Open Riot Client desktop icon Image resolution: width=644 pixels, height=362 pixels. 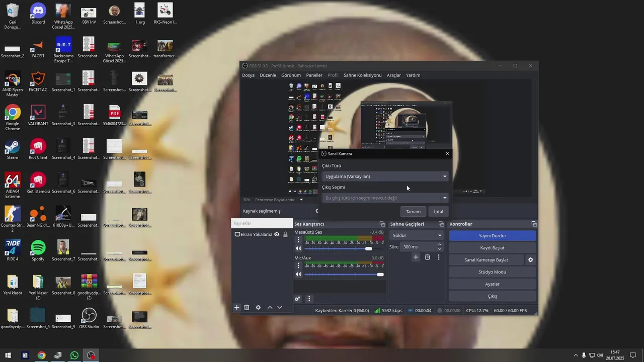38,149
